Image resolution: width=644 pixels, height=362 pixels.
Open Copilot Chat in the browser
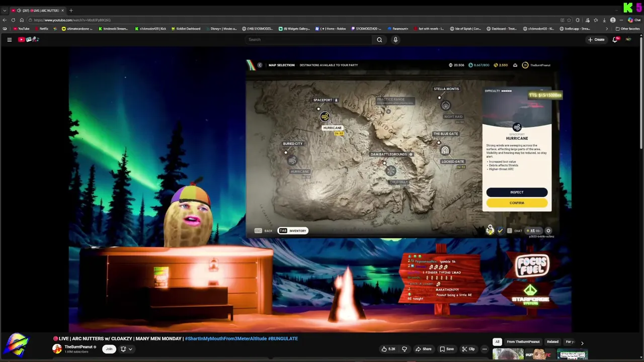pyautogui.click(x=635, y=20)
